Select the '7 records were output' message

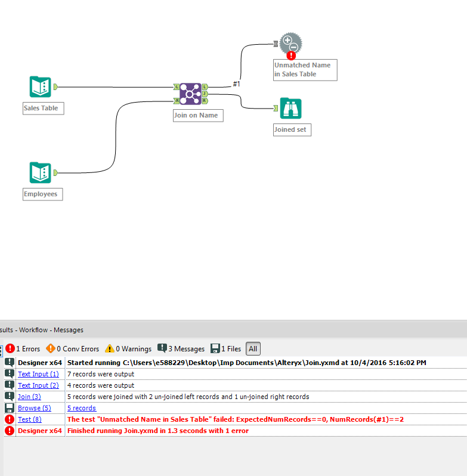[101, 374]
